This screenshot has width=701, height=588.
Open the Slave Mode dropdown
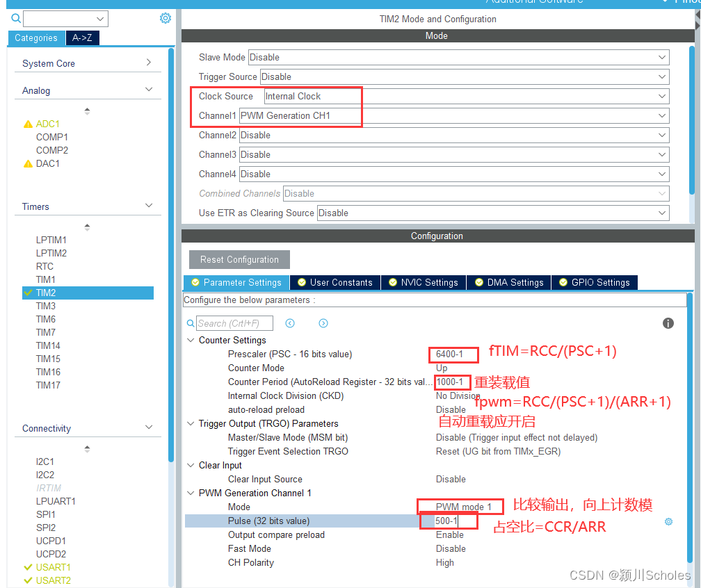459,57
